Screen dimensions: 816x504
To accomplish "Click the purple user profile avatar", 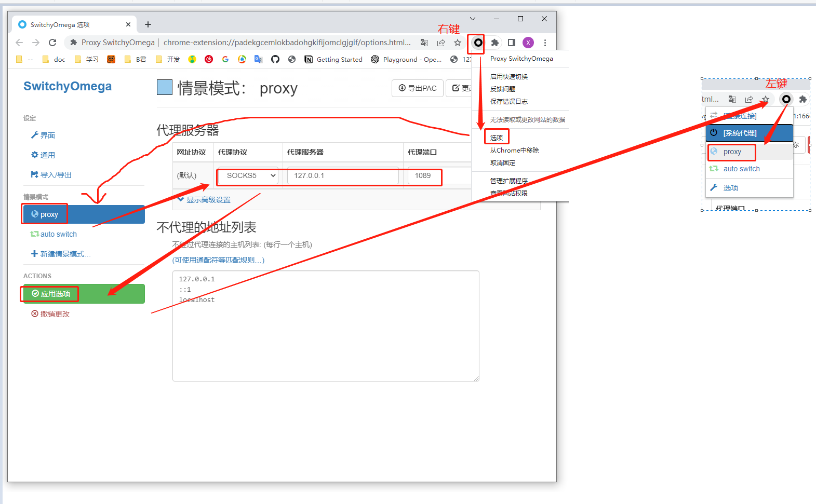I will point(528,43).
